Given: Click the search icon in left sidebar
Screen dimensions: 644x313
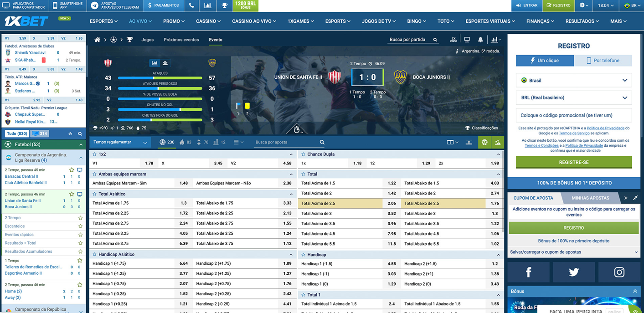Looking at the screenshot, I should 80,134.
